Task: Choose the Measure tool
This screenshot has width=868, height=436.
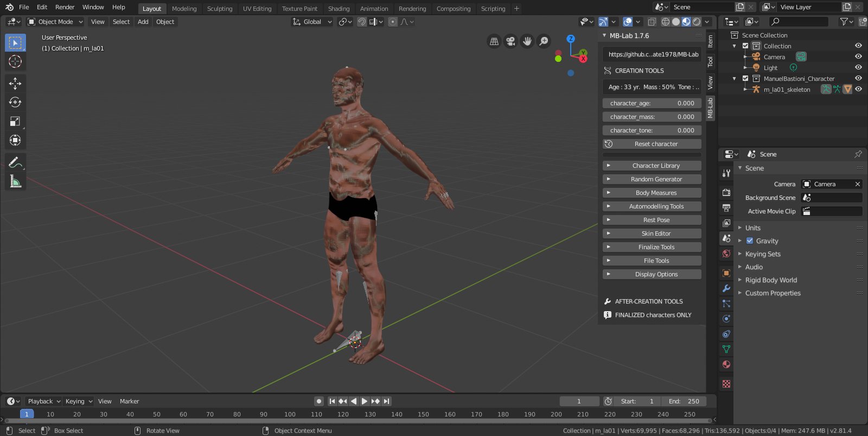Action: pos(15,181)
